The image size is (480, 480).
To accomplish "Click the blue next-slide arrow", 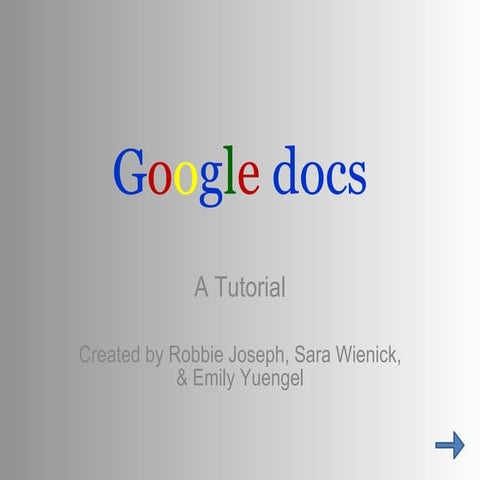I will (450, 445).
